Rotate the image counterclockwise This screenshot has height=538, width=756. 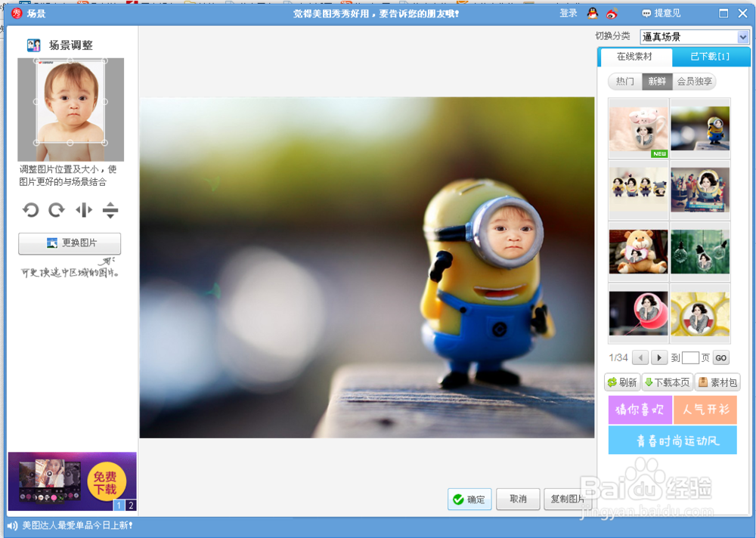(x=30, y=210)
